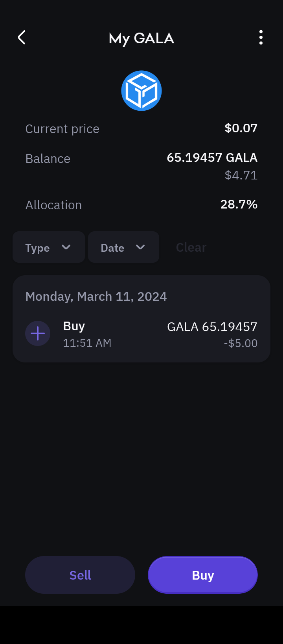
Task: Open the Type filter dropdown label
Action: (37, 248)
